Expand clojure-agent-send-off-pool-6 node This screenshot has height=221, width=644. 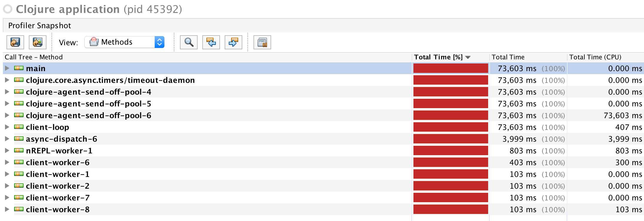[7, 115]
